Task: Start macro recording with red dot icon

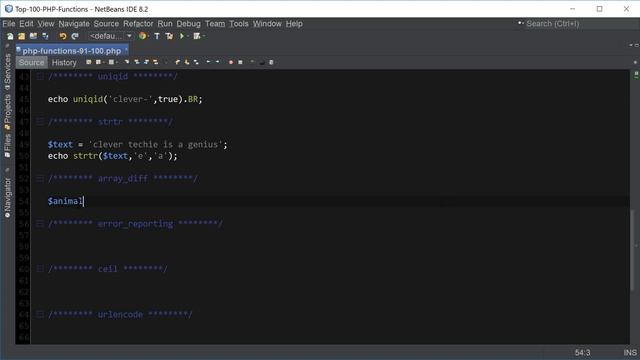Action: coord(231,62)
